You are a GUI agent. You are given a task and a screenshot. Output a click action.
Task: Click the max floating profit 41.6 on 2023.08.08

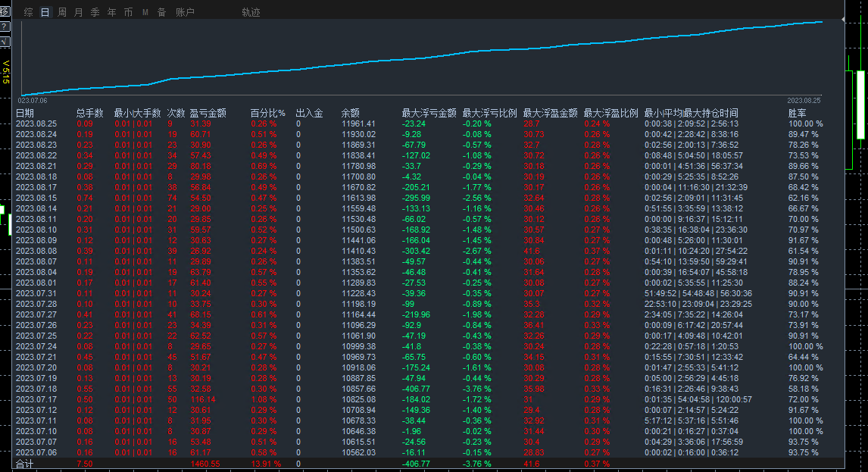point(532,251)
